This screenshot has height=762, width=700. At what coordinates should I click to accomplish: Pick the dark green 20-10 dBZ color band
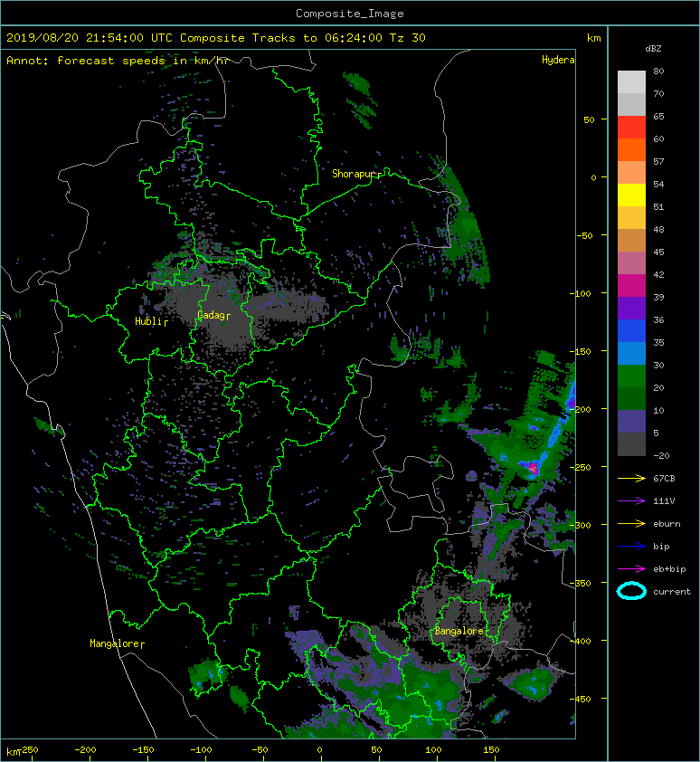tap(631, 399)
